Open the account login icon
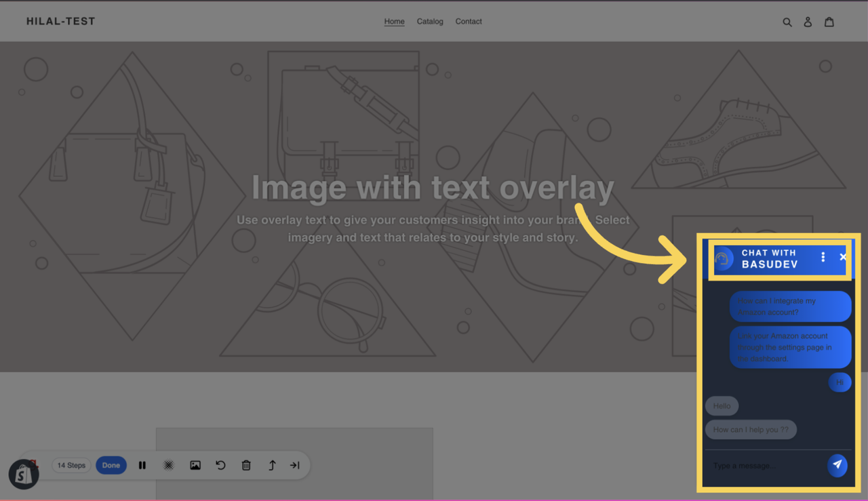This screenshot has width=868, height=501. click(808, 22)
